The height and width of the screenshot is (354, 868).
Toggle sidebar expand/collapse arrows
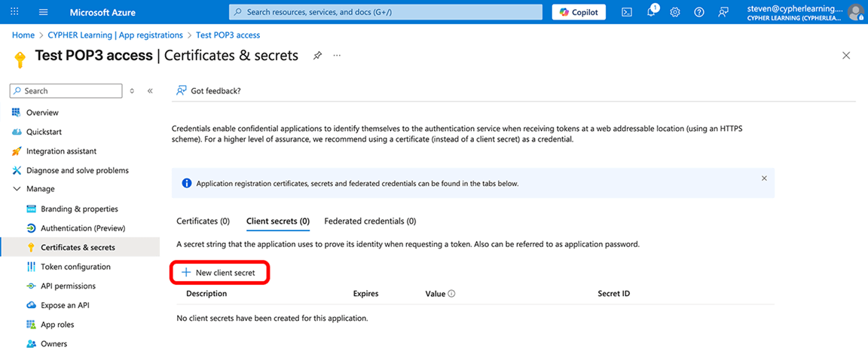click(132, 90)
